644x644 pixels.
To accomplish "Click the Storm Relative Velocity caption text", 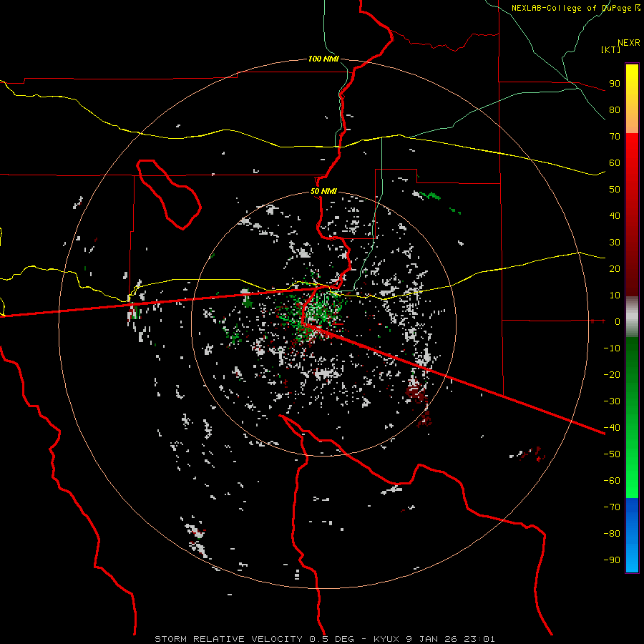I will click(x=324, y=639).
